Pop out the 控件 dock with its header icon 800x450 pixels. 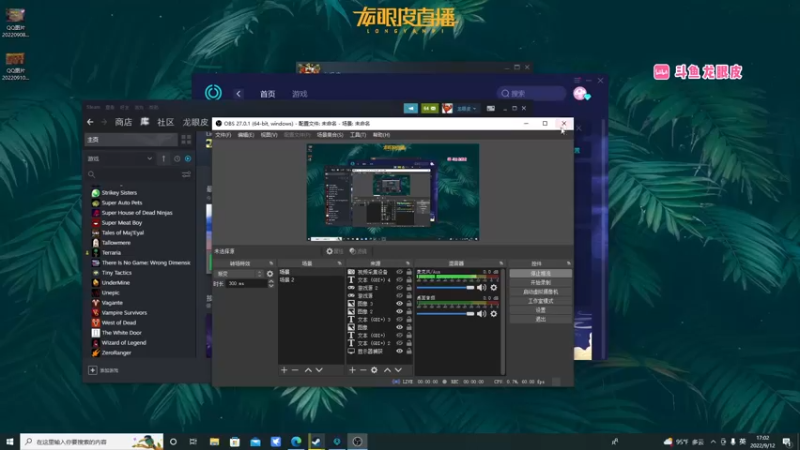pyautogui.click(x=568, y=263)
